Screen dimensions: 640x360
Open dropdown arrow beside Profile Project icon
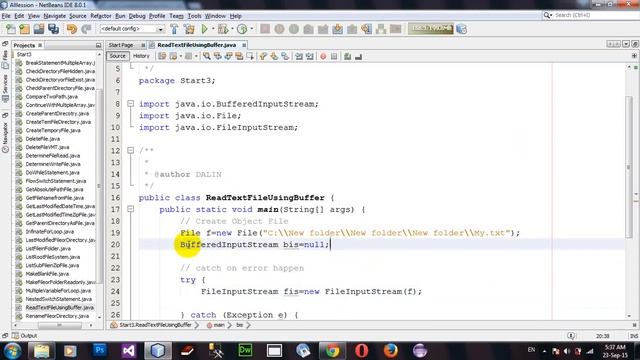point(251,29)
